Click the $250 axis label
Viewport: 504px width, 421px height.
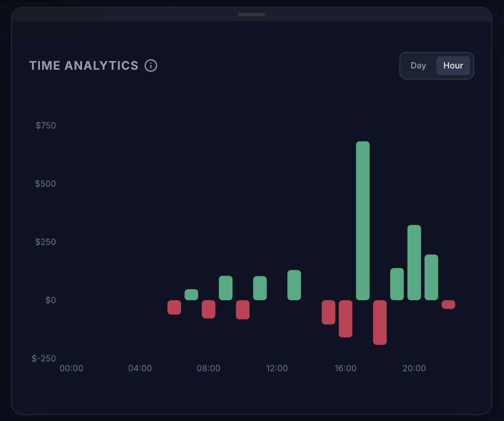click(x=45, y=242)
